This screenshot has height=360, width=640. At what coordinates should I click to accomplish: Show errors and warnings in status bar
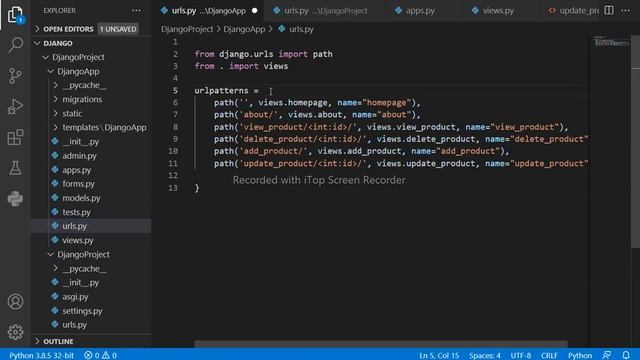tap(100, 355)
